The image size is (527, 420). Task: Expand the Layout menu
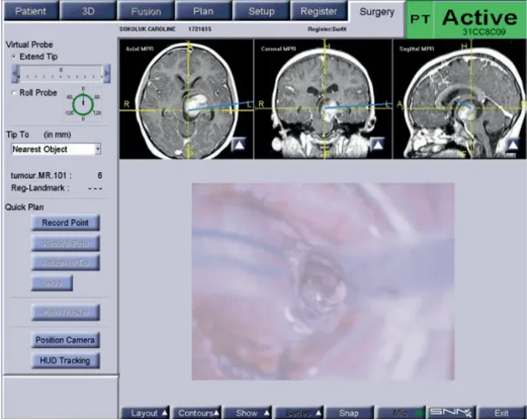[x=146, y=413]
